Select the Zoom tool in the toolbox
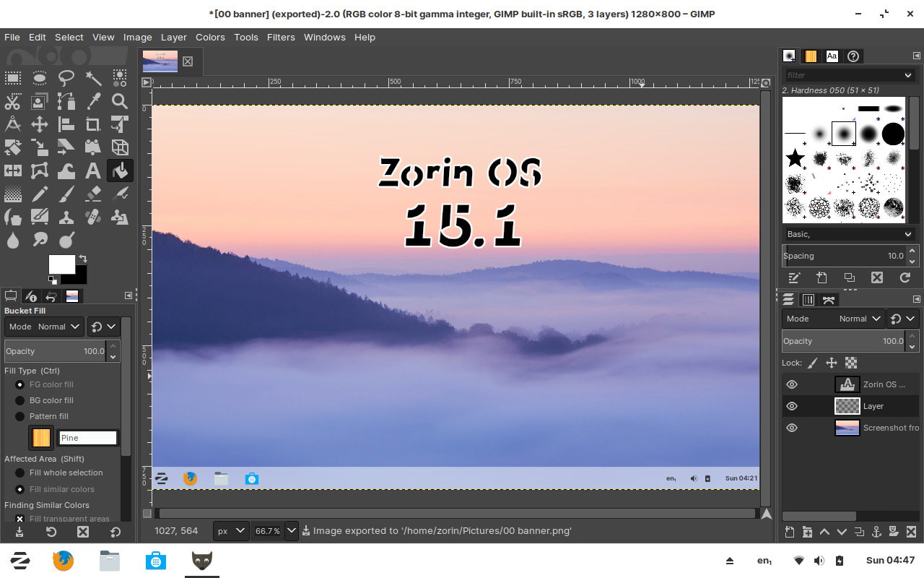The width and height of the screenshot is (924, 578). point(119,101)
